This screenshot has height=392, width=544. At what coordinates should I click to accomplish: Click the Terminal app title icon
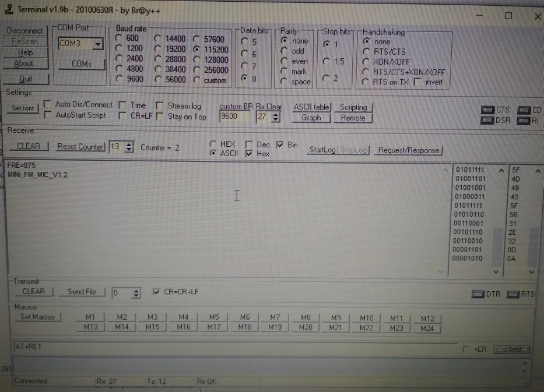point(9,10)
